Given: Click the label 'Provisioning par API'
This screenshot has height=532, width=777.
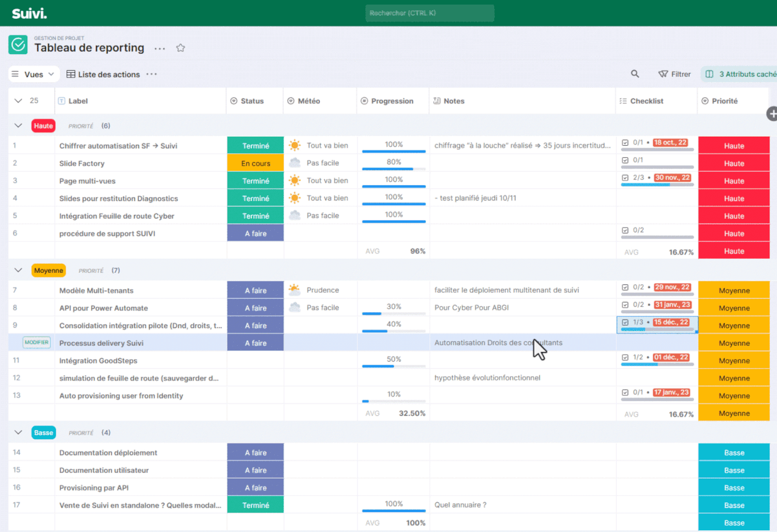Looking at the screenshot, I should point(94,488).
